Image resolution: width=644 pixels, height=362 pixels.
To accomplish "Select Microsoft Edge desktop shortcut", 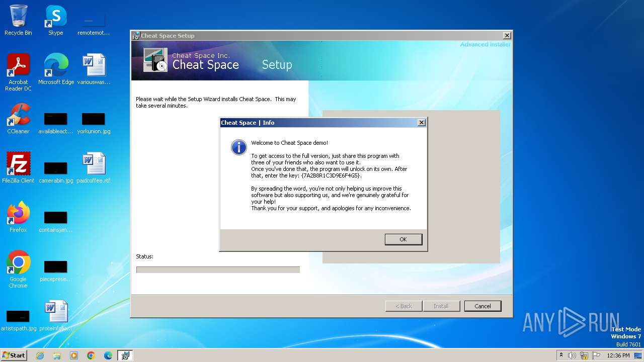I will click(56, 69).
